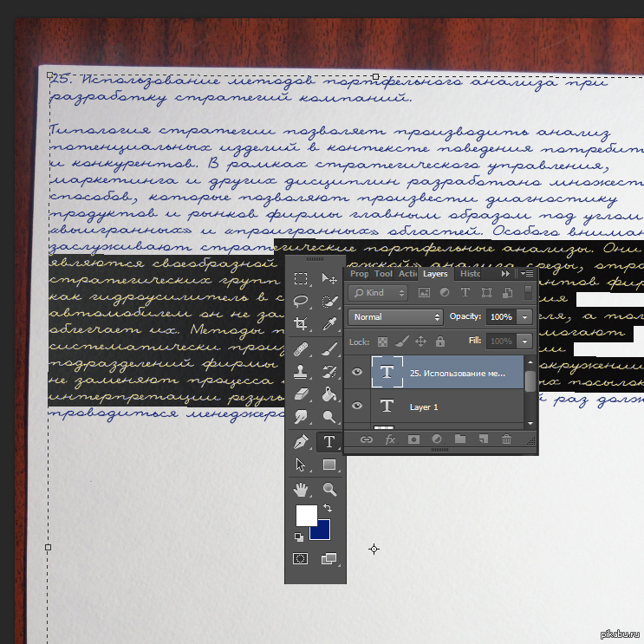Select the Hand tool
This screenshot has width=644, height=644.
(301, 489)
